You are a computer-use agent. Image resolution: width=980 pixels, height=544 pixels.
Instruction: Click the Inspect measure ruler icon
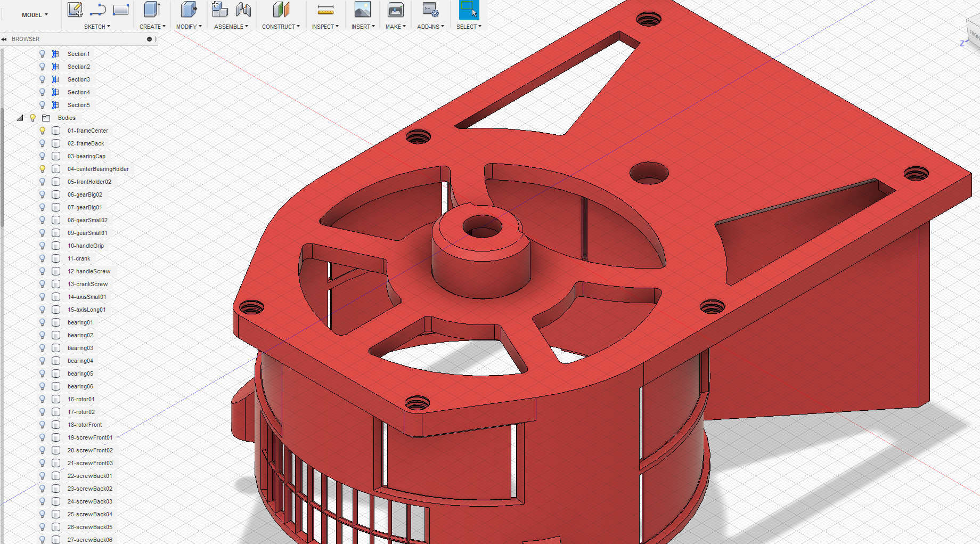(x=325, y=10)
